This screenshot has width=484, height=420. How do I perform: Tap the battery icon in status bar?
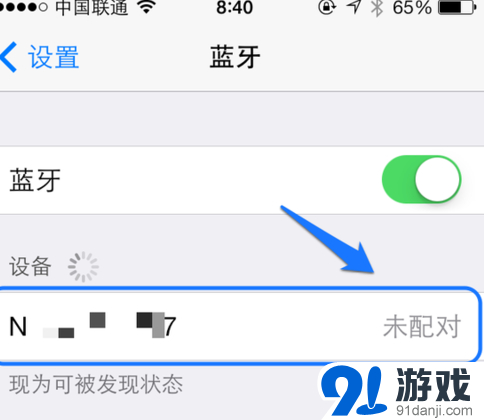tap(457, 7)
